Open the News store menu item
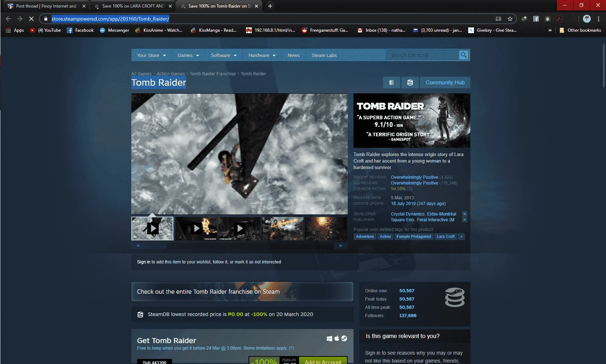The image size is (606, 364). pyautogui.click(x=294, y=56)
